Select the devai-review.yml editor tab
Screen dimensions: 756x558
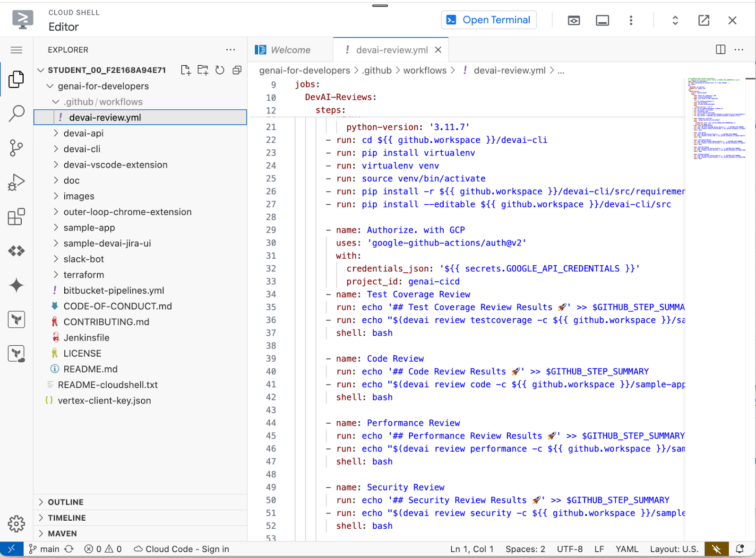click(x=391, y=50)
